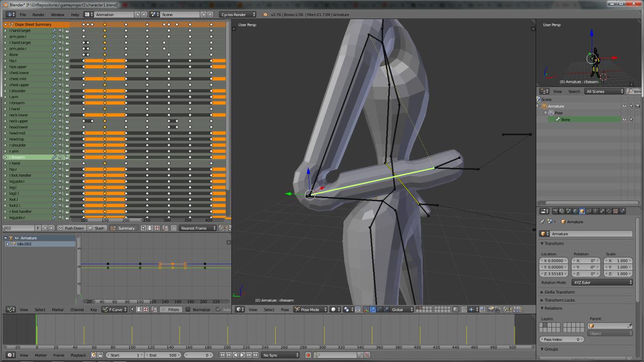This screenshot has width=644, height=362.
Task: Toggle visibility eye of Armature in outliner
Action: (x=624, y=106)
